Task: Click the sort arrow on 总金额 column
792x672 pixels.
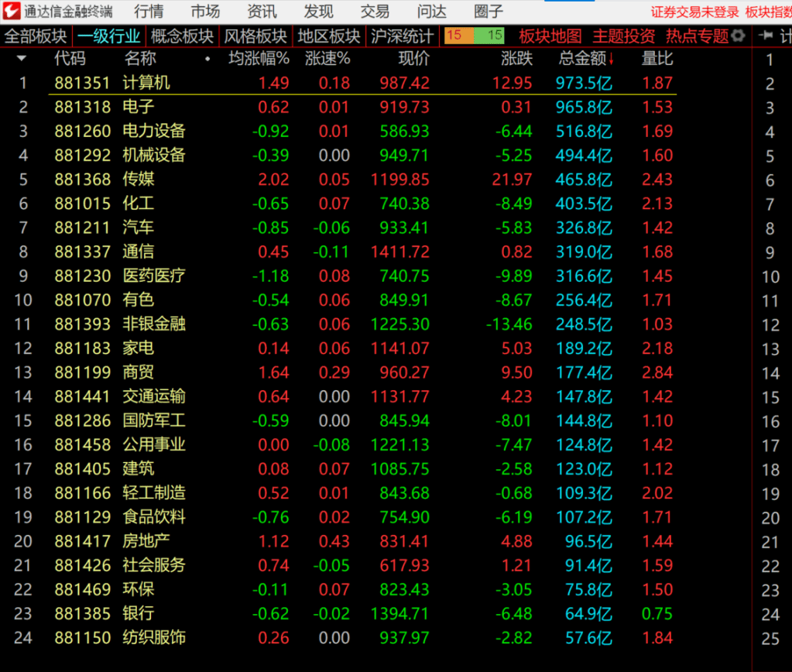Action: [x=611, y=60]
